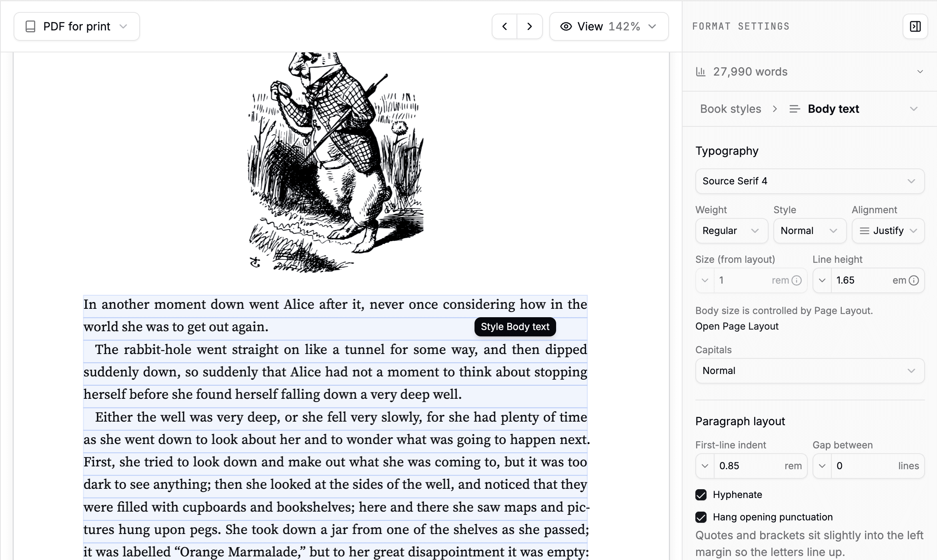Open the Capitals Normal dropdown
The width and height of the screenshot is (937, 560).
810,371
